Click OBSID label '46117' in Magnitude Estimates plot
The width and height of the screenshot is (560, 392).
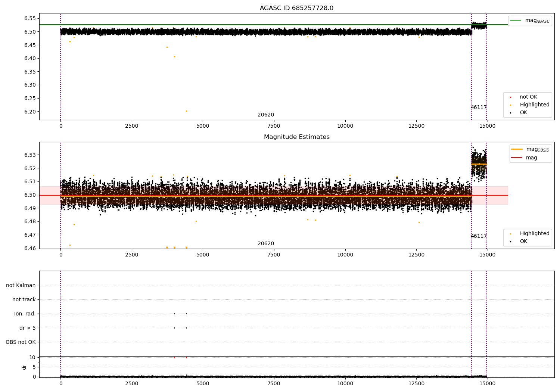[x=479, y=236]
